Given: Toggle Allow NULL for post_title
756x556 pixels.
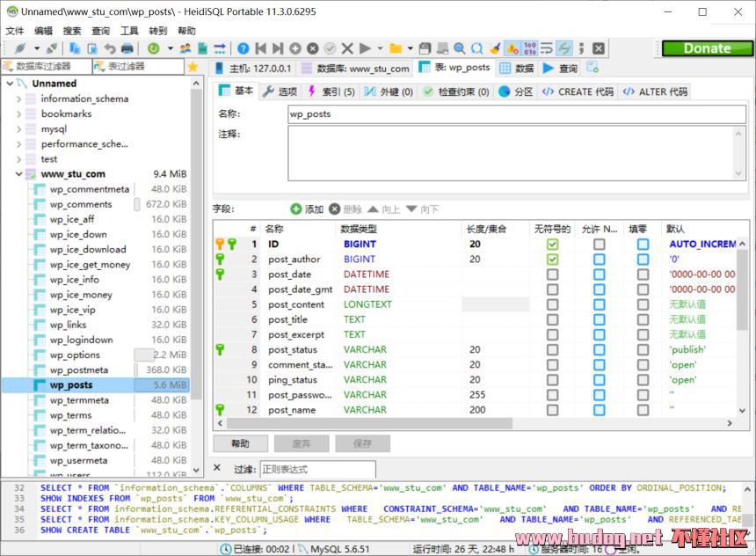Looking at the screenshot, I should (600, 319).
